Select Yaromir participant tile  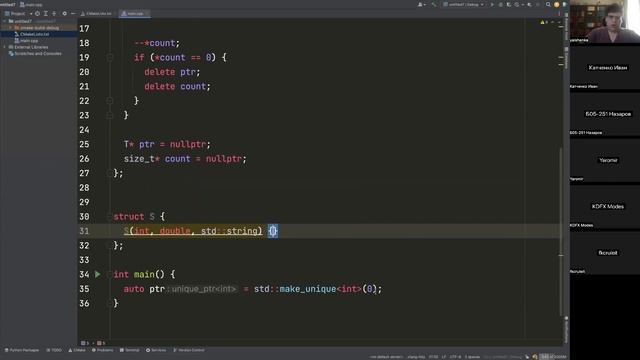tap(604, 160)
